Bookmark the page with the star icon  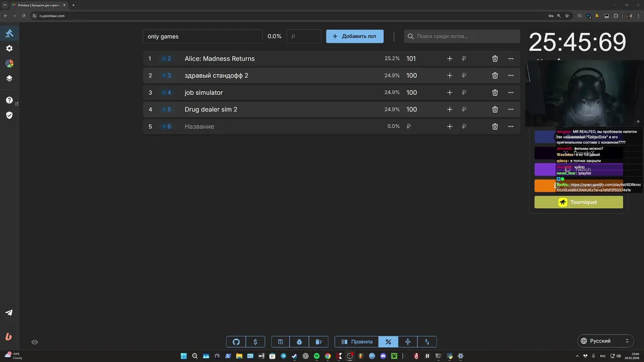567,16
